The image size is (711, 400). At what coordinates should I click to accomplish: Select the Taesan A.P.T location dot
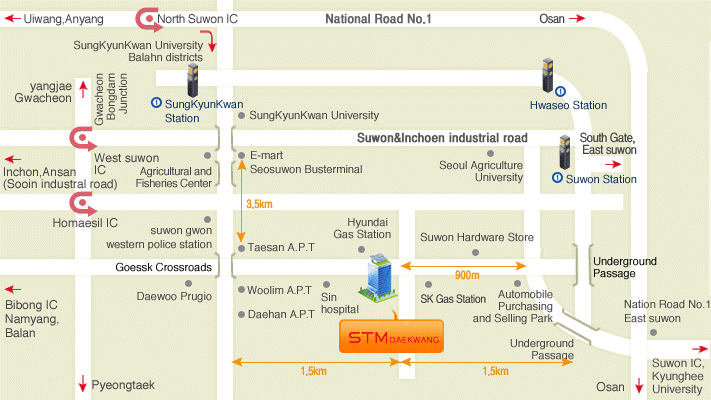tap(241, 247)
